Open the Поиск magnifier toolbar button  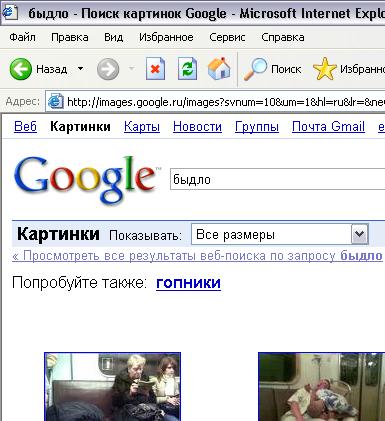tap(272, 69)
